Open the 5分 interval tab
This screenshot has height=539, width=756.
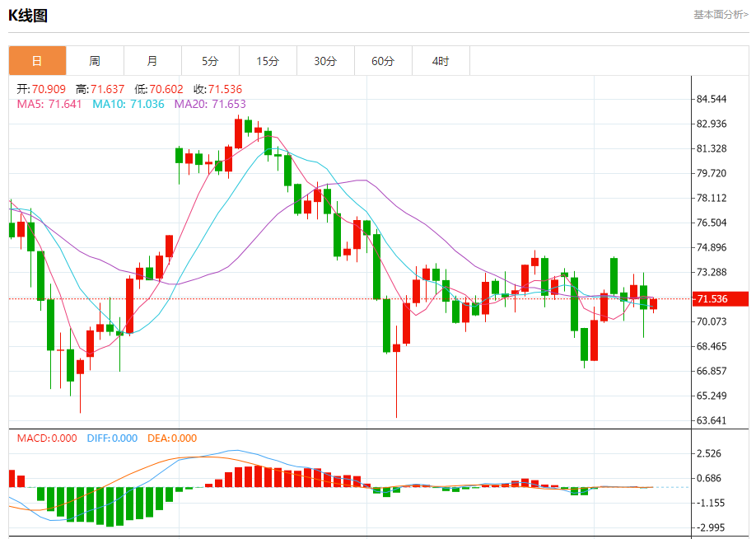click(x=210, y=61)
